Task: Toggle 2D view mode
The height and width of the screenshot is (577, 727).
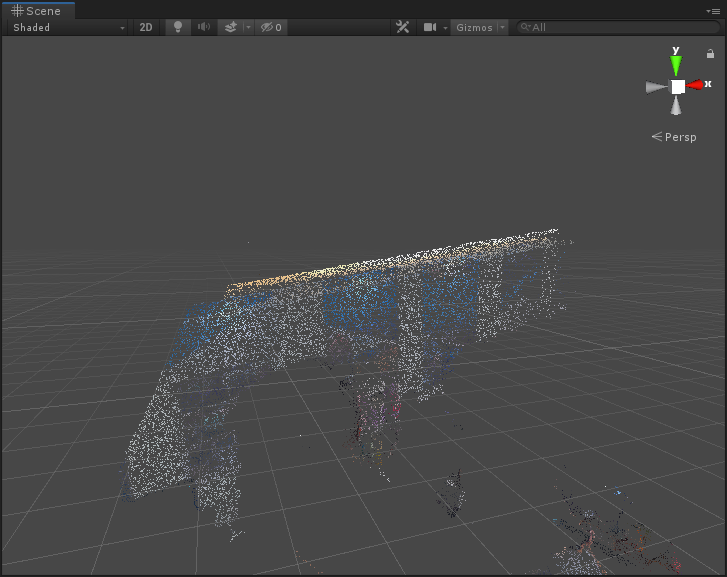Action: pos(146,27)
